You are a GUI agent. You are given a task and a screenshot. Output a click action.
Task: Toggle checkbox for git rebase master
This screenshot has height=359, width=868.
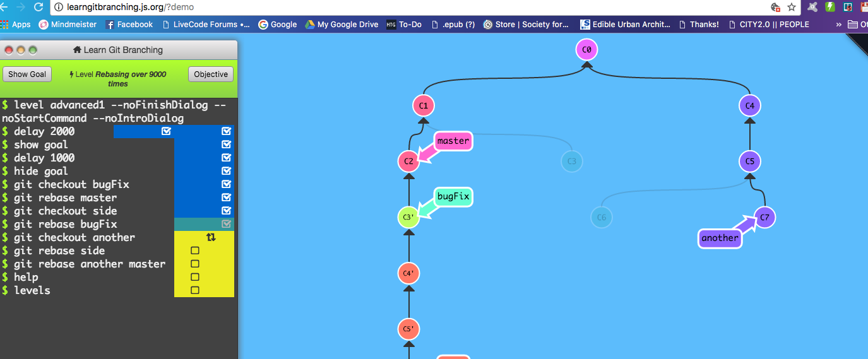[227, 197]
